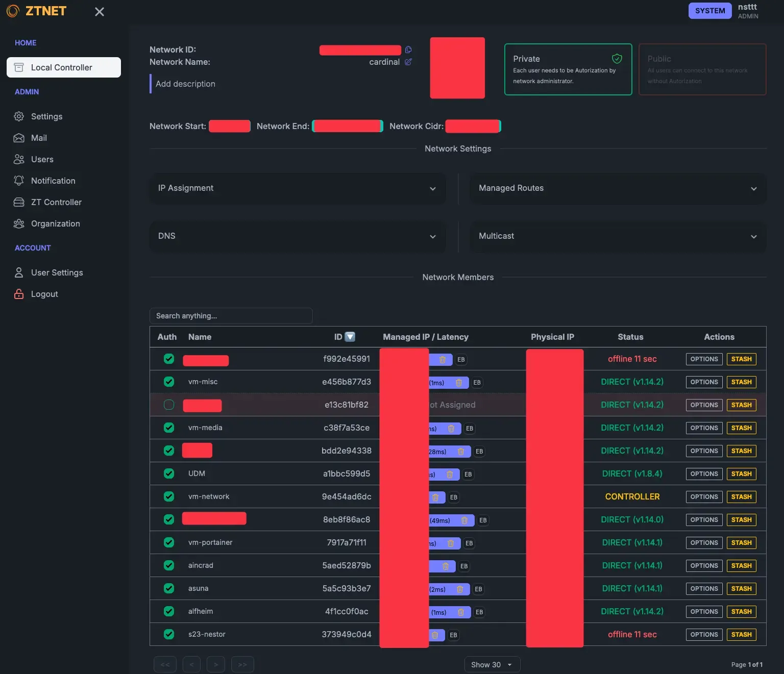
Task: Click the EB badge in alfheim row
Action: coord(479,612)
